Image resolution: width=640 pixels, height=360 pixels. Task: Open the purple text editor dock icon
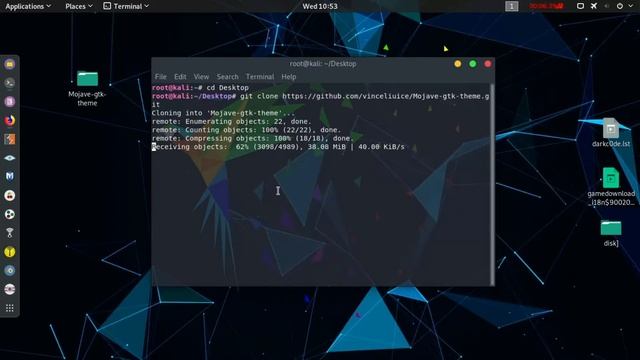pos(10,102)
